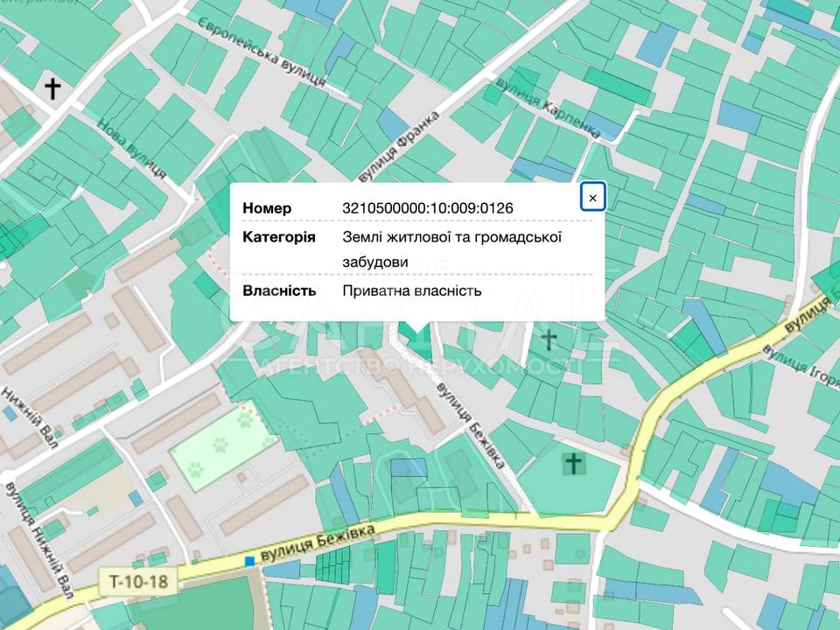Click the Категорія field label
This screenshot has height=630, width=840.
(x=279, y=237)
